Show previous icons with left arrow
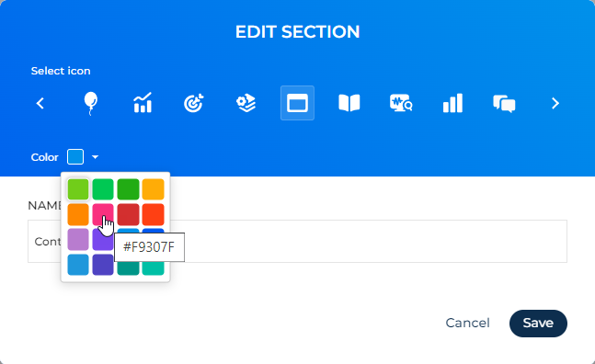Image resolution: width=595 pixels, height=364 pixels. coord(40,103)
